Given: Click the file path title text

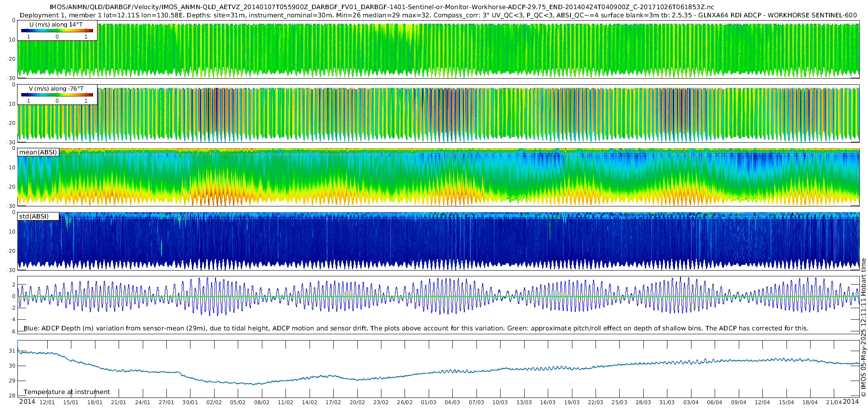Looking at the screenshot, I should [x=382, y=7].
